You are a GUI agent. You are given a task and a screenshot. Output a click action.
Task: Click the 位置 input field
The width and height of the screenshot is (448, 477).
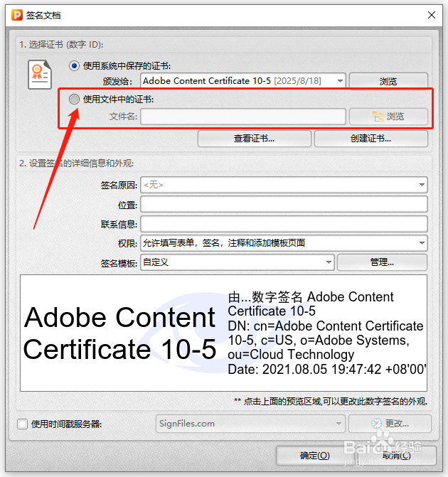pos(284,205)
